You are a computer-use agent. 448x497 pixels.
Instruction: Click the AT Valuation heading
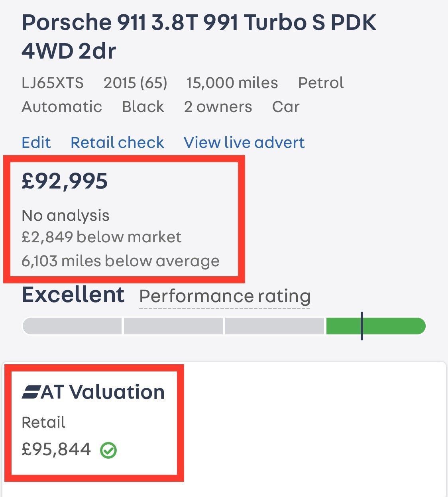93,392
